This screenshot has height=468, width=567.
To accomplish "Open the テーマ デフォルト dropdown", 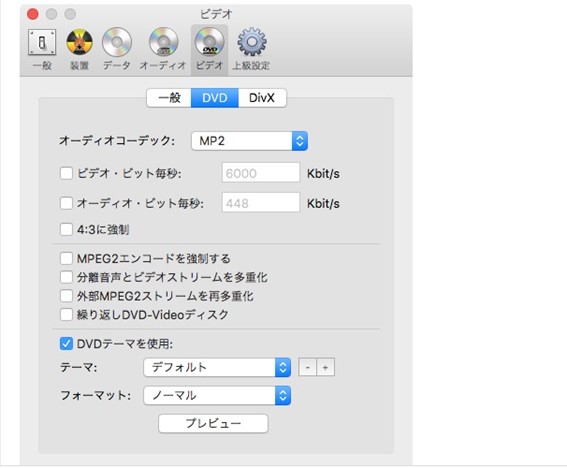I will pyautogui.click(x=217, y=367).
